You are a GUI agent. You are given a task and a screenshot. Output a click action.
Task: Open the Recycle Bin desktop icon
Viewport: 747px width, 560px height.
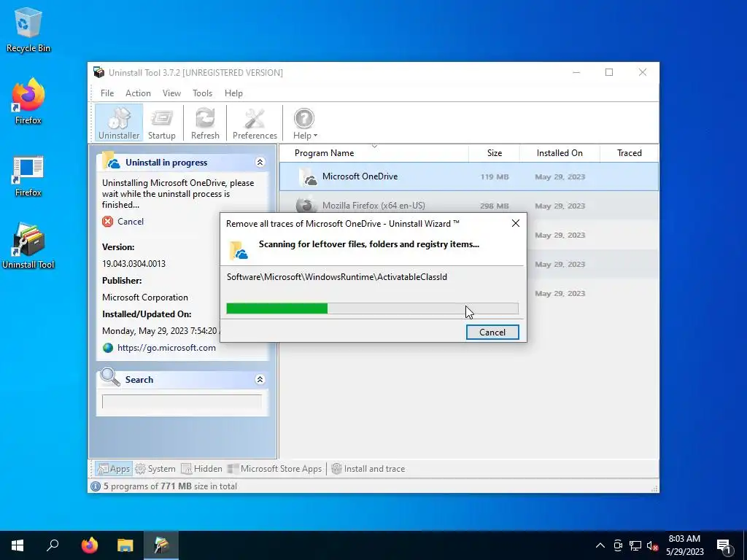28,30
